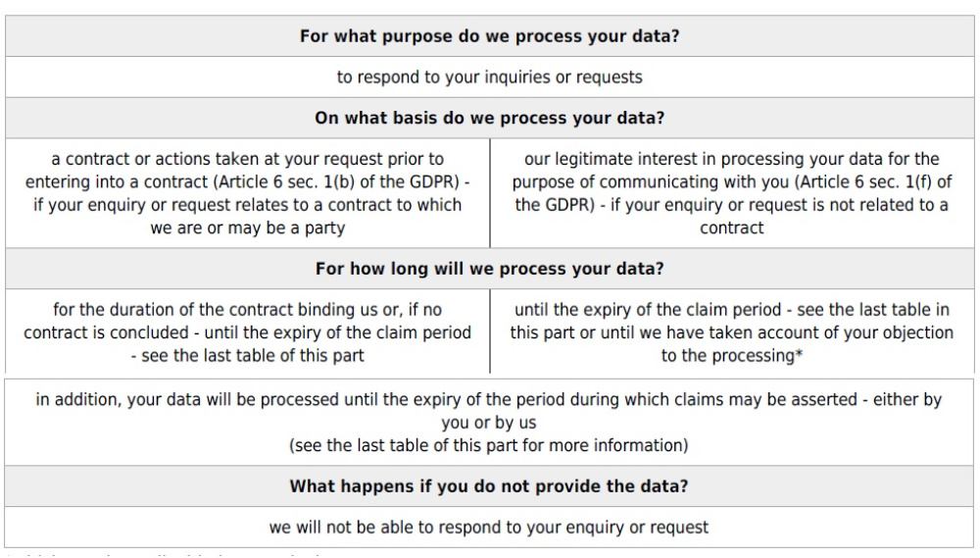Click the text "- see the last table of this part"
The height and width of the screenshot is (558, 980).
pyautogui.click(x=247, y=354)
